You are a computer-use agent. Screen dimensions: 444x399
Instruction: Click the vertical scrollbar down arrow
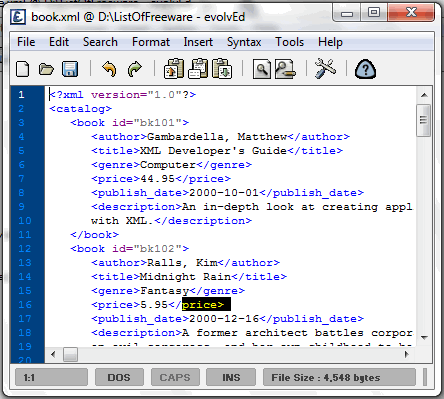pyautogui.click(x=424, y=338)
